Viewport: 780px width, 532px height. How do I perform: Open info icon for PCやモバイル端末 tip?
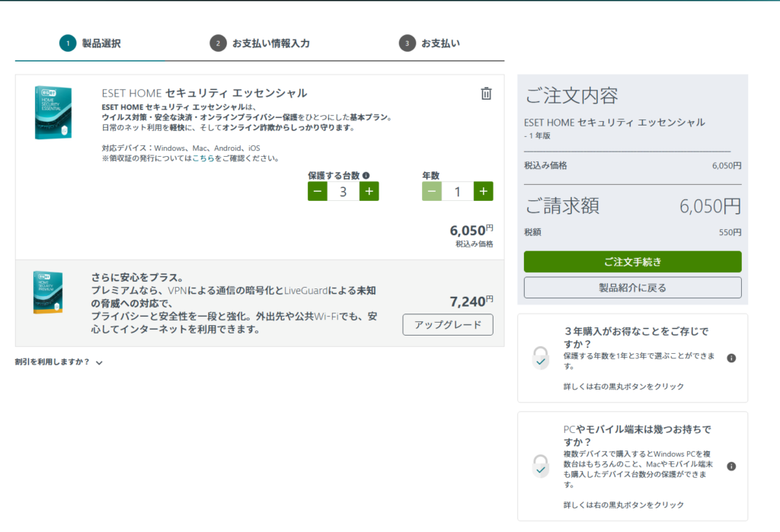point(731,467)
